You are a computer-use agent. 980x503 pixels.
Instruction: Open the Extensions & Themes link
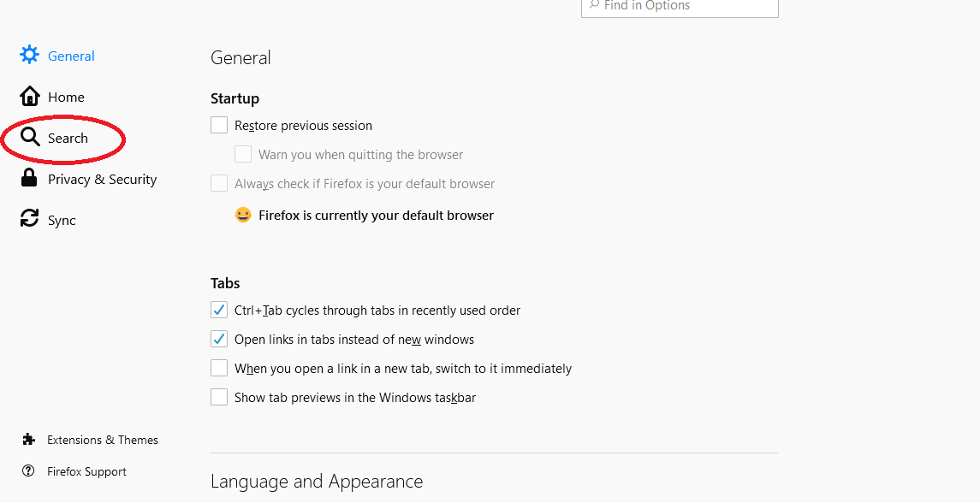[x=103, y=440]
